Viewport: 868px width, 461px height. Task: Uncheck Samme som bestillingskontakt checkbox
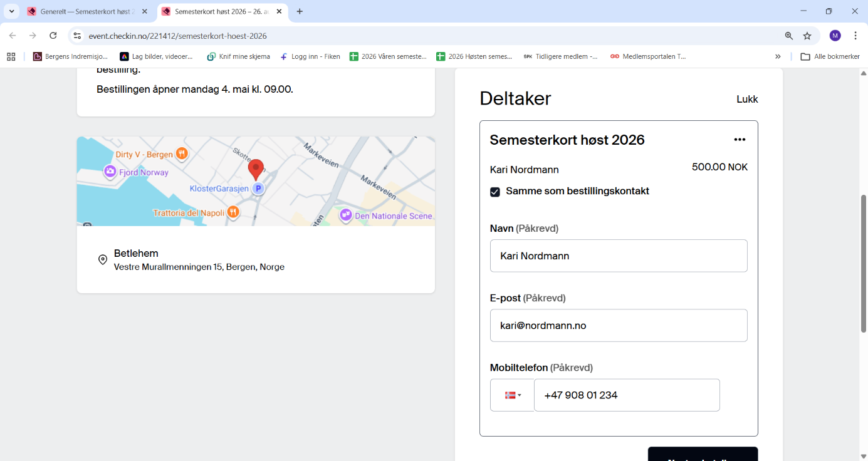(x=495, y=192)
